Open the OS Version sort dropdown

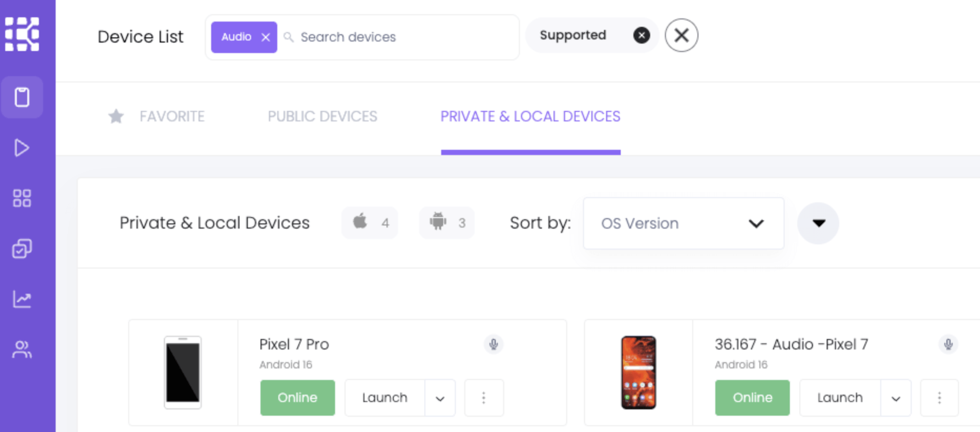(683, 223)
